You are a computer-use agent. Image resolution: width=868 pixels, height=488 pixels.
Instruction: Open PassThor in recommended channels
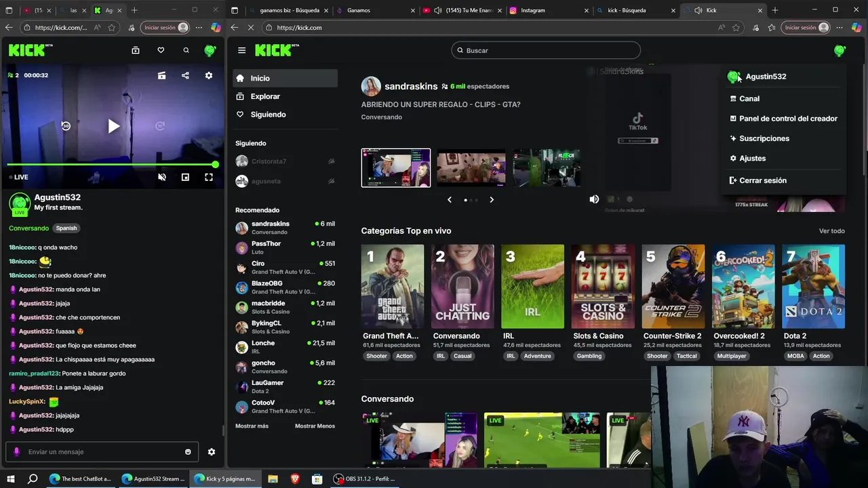coord(285,247)
